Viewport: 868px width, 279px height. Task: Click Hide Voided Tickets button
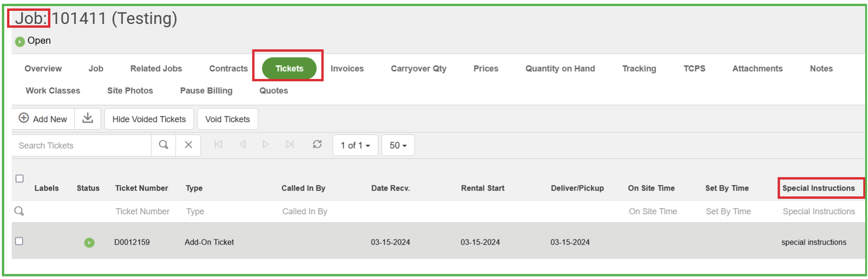click(149, 119)
